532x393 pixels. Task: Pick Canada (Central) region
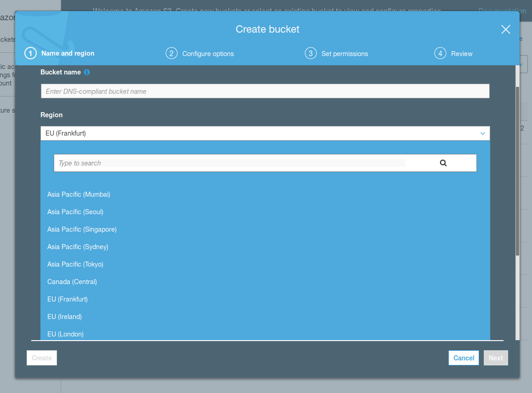(x=72, y=282)
